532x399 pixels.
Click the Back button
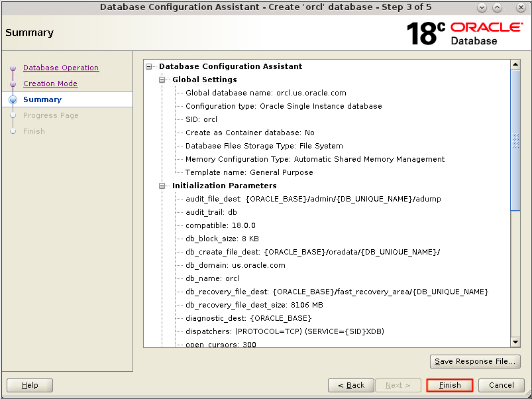(351, 385)
